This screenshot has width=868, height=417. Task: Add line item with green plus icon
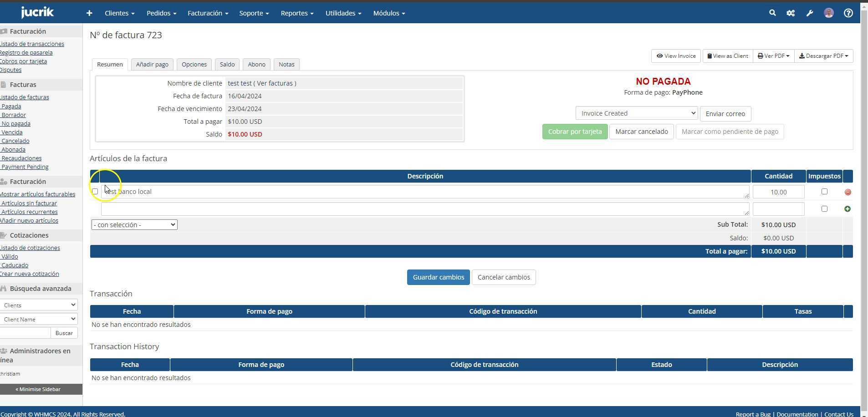pos(848,209)
